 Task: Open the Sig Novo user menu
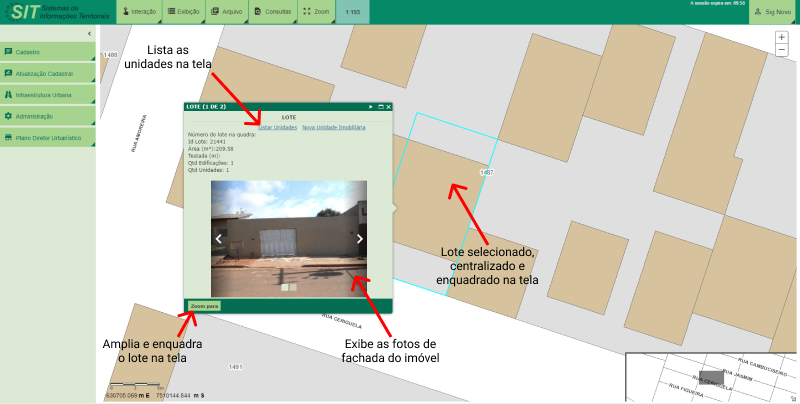[x=772, y=11]
